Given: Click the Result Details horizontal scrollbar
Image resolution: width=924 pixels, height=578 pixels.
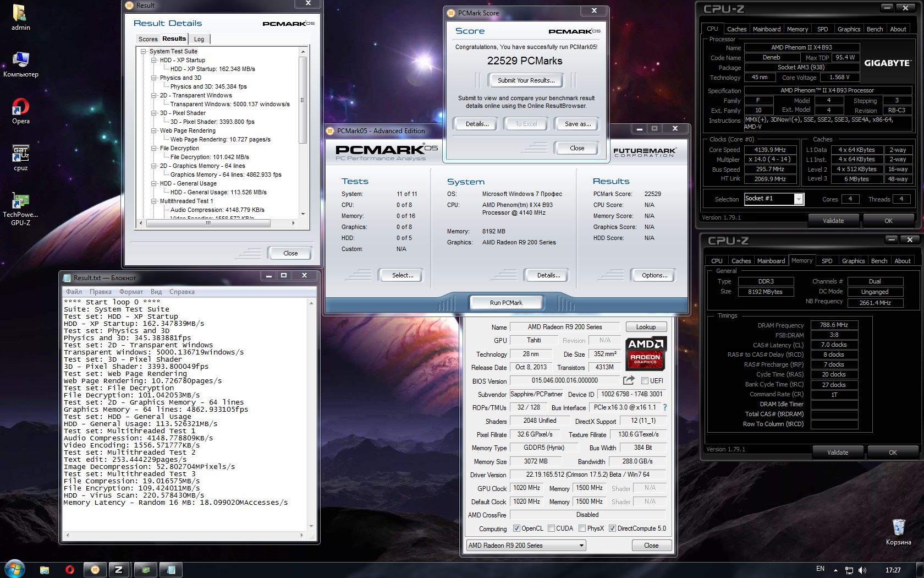Looking at the screenshot, I should pos(217,223).
